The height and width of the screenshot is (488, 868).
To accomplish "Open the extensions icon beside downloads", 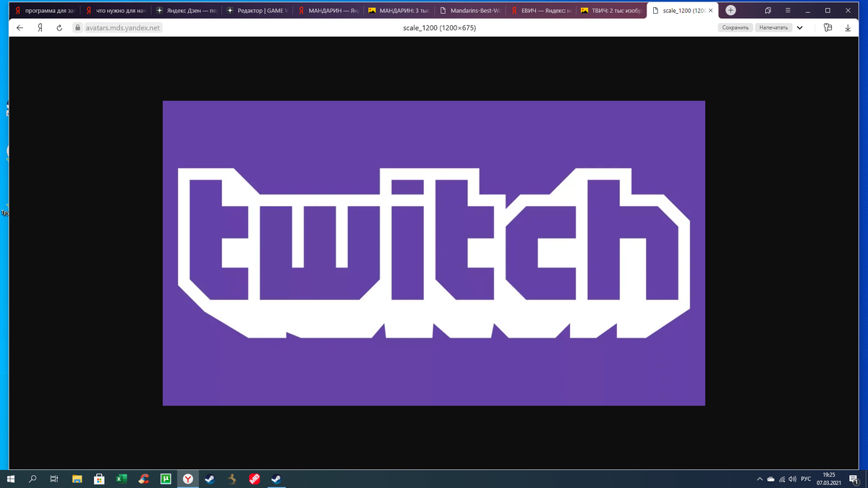I will (x=828, y=27).
